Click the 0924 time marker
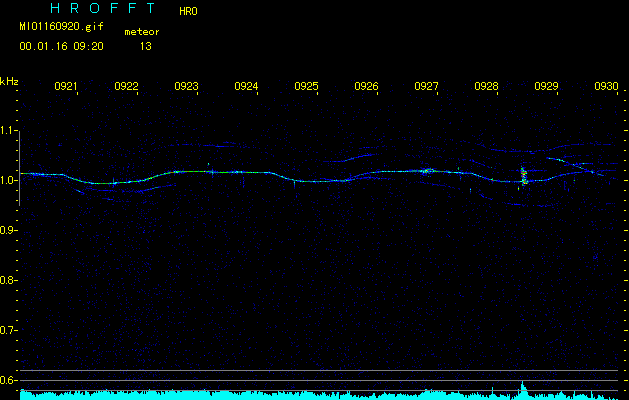The image size is (629, 400). point(246,86)
